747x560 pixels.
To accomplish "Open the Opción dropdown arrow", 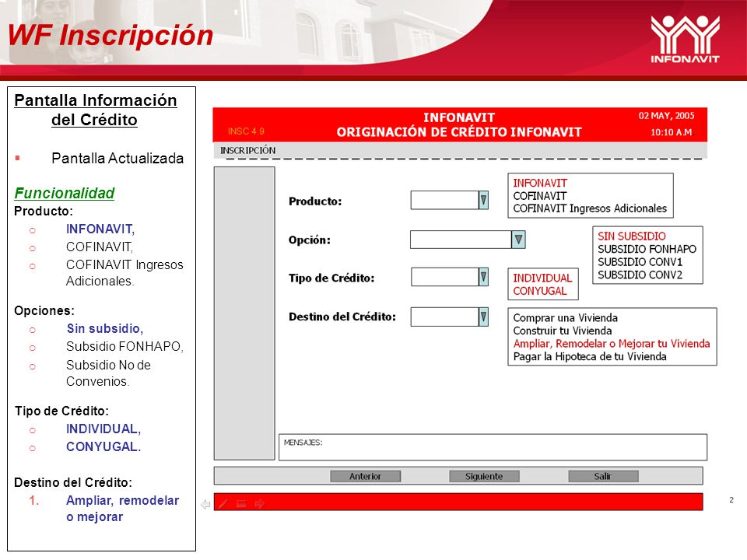I will (518, 240).
